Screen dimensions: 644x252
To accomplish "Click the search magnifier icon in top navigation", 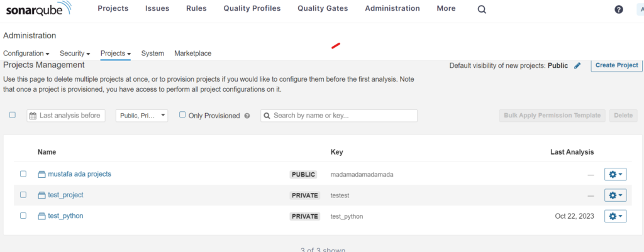I will coord(482,9).
